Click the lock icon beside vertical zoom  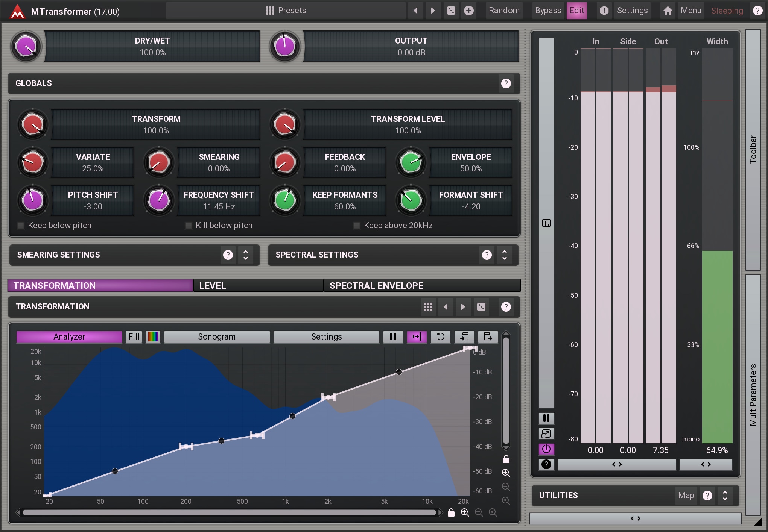tap(506, 459)
